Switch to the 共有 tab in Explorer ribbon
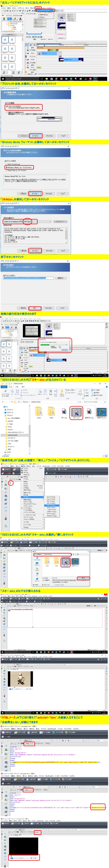 pos(17,386)
